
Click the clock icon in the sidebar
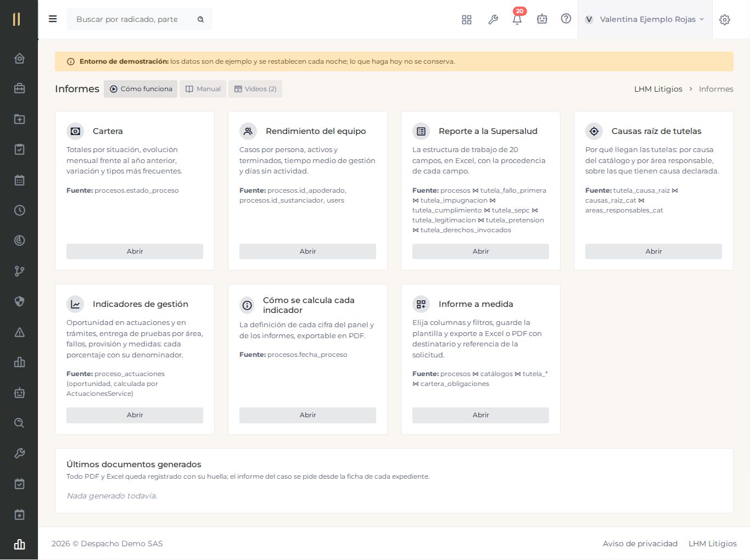[x=19, y=210]
